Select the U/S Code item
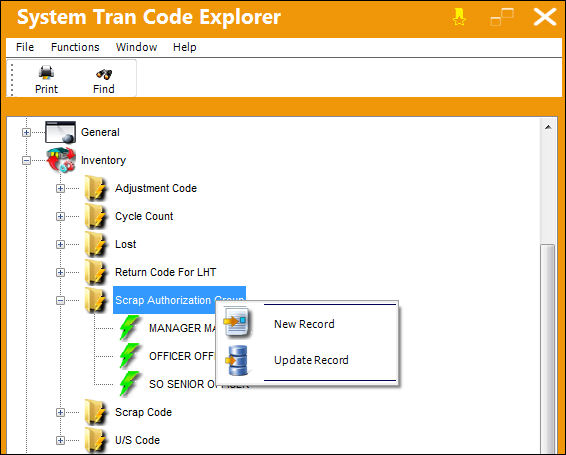Screen dimensions: 566x455 tap(137, 440)
